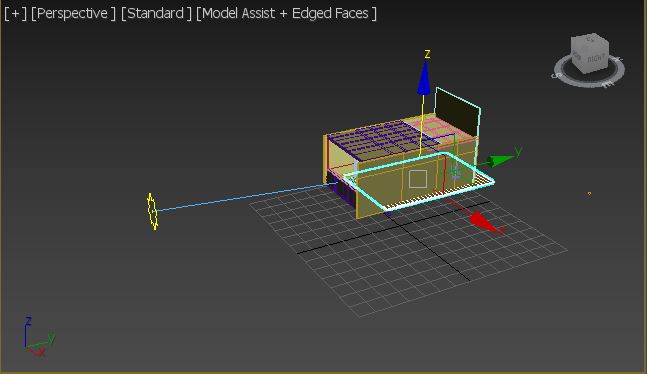Select the purple gridded bed top surface
This screenshot has height=374, width=647.
[x=382, y=140]
